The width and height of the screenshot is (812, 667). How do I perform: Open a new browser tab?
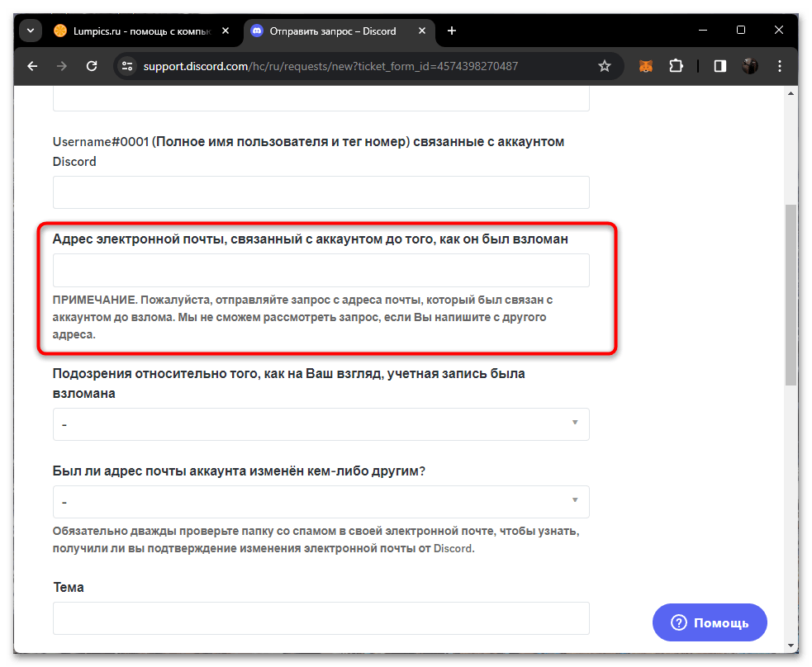click(452, 31)
